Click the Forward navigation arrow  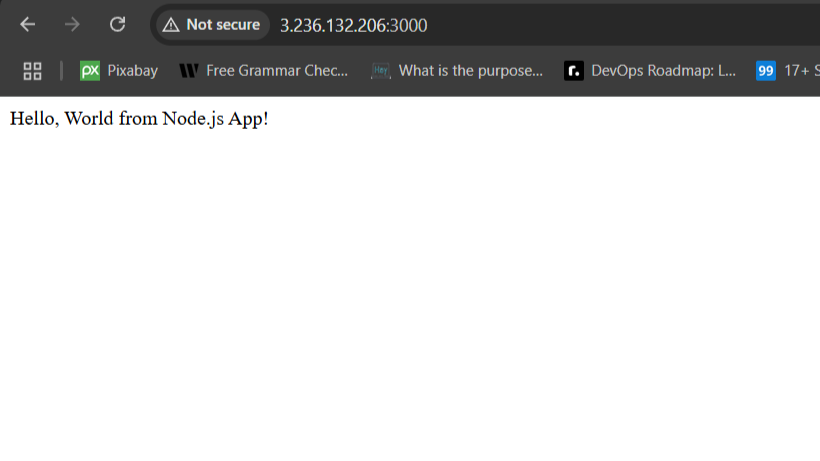[x=72, y=25]
